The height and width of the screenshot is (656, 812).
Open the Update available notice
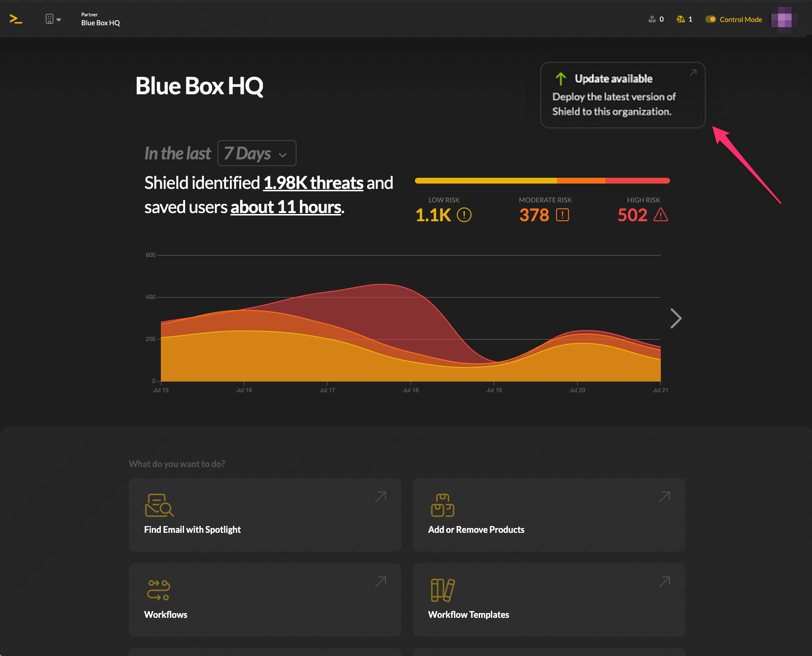[x=623, y=95]
